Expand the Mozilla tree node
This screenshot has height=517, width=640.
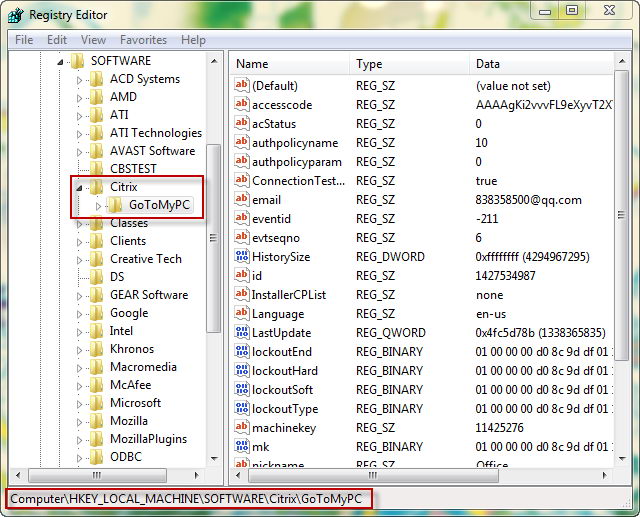[x=79, y=422]
